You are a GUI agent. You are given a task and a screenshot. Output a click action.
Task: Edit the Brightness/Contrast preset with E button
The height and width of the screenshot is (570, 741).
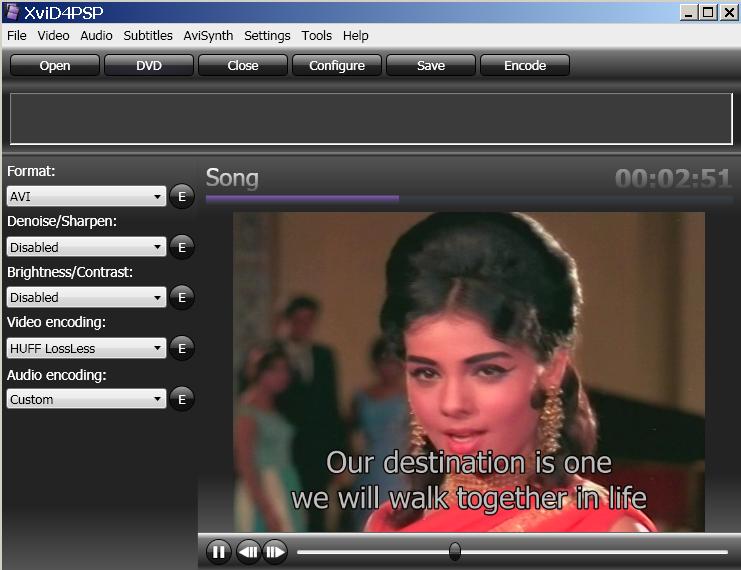pyautogui.click(x=182, y=297)
